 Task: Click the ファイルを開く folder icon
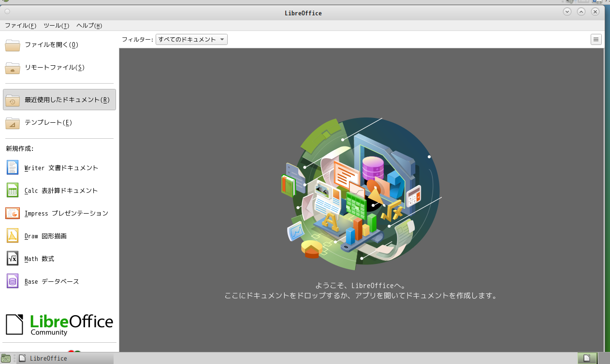[13, 45]
